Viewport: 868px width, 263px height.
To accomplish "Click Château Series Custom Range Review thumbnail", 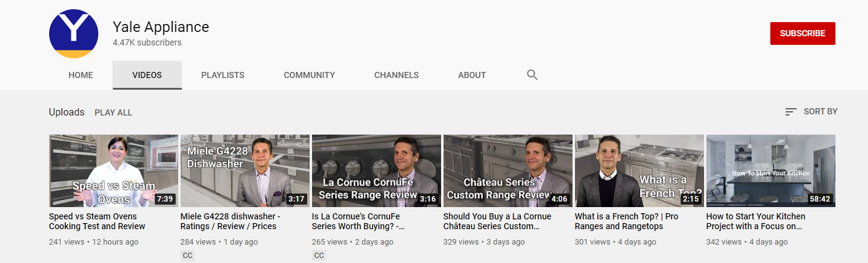I will click(x=508, y=171).
